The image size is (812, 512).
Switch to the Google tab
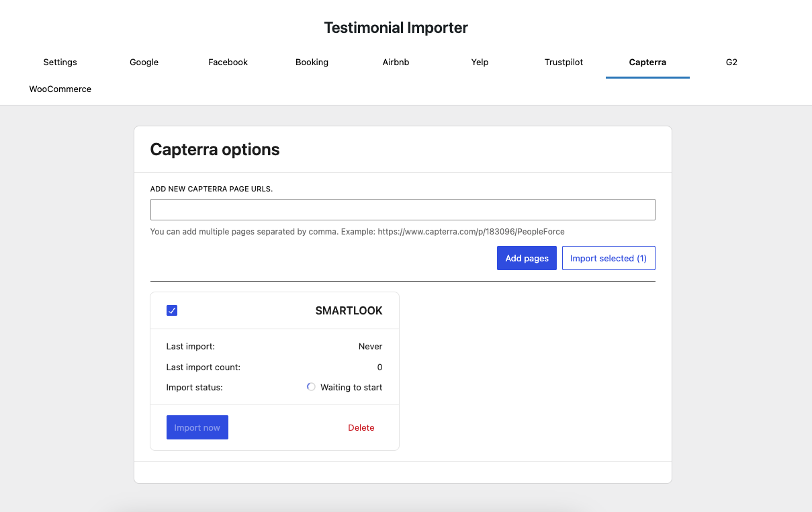(144, 62)
